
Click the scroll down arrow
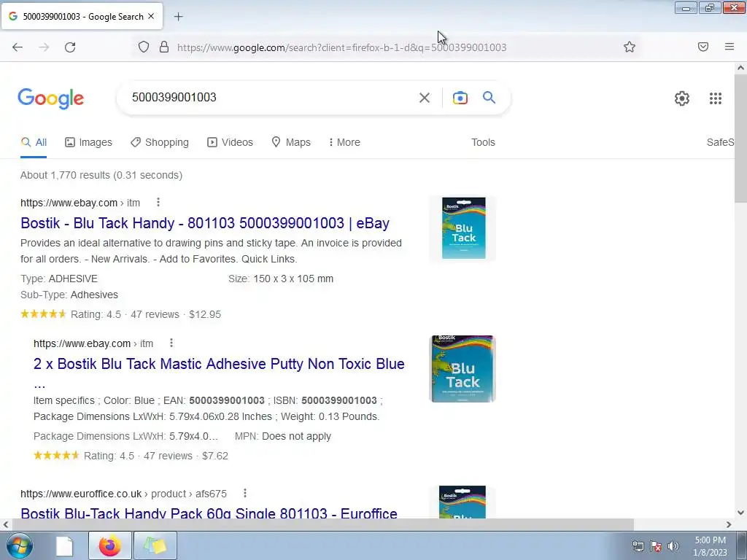coord(741,513)
